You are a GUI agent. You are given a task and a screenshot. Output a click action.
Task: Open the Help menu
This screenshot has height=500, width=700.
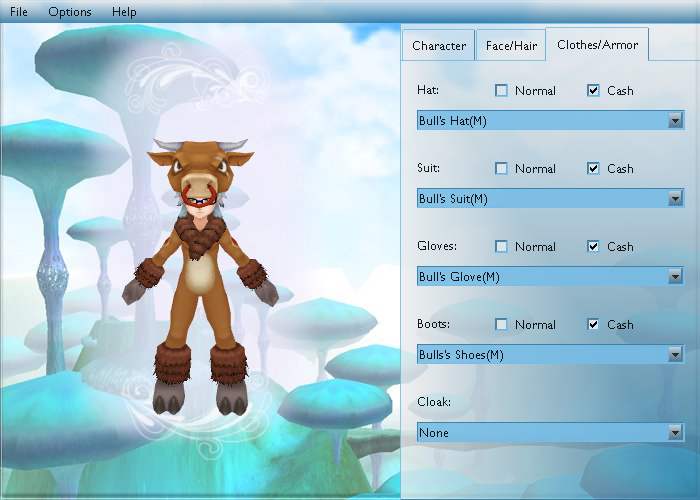pyautogui.click(x=124, y=12)
